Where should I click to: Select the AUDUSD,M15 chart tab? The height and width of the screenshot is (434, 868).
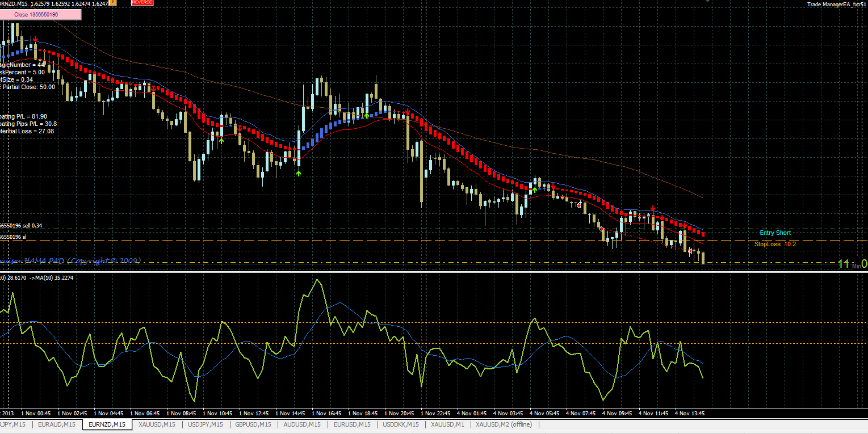302,424
